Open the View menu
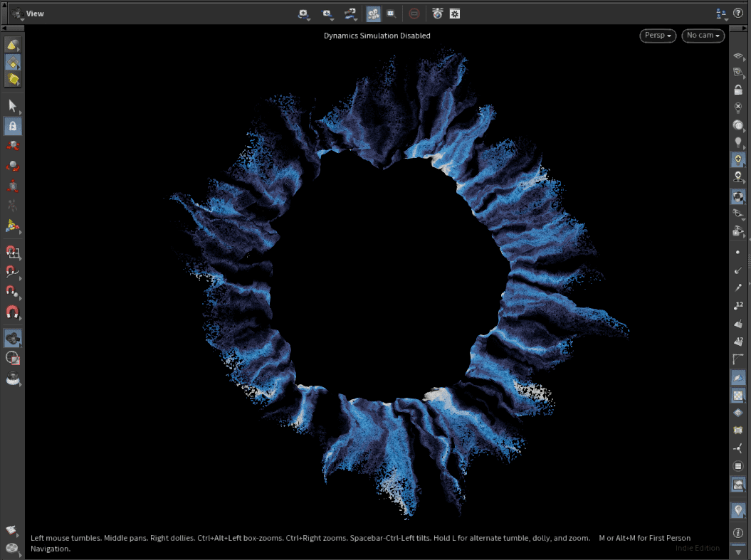This screenshot has height=560, width=751. pyautogui.click(x=33, y=13)
